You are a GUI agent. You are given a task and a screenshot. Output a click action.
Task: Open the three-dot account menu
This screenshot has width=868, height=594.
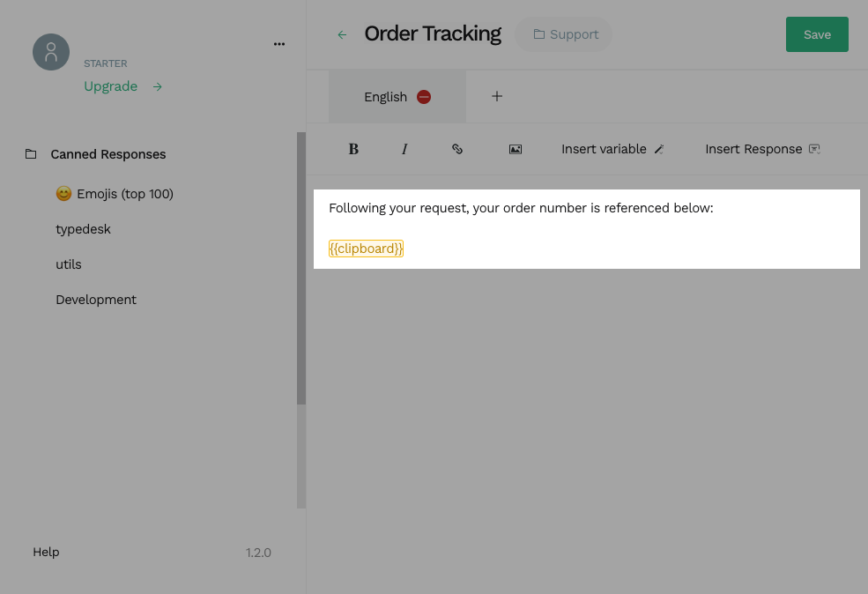279,43
